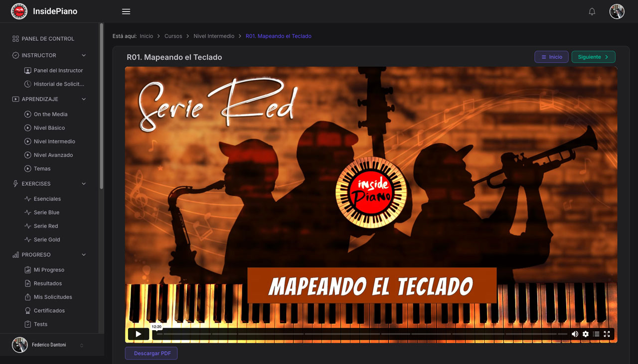Mute the video volume
Viewport: 638px width, 364px height.
pos(575,334)
